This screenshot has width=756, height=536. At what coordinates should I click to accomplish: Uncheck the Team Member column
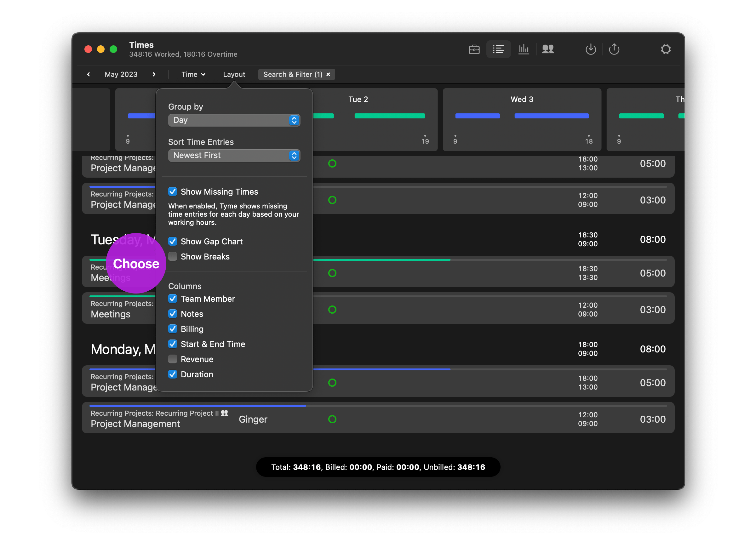tap(172, 299)
